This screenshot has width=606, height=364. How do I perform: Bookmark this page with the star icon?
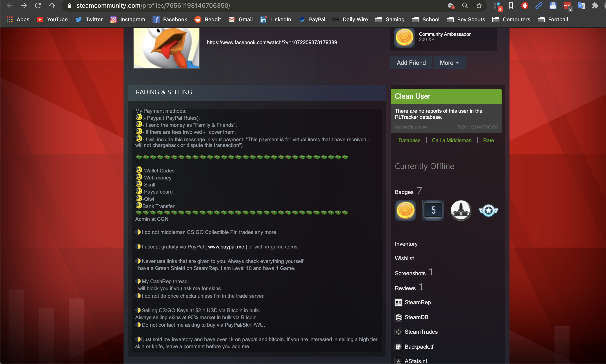tap(479, 5)
